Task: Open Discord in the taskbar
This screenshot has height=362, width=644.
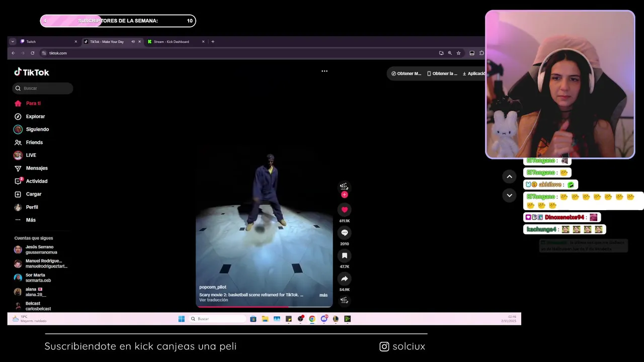Action: point(324,319)
